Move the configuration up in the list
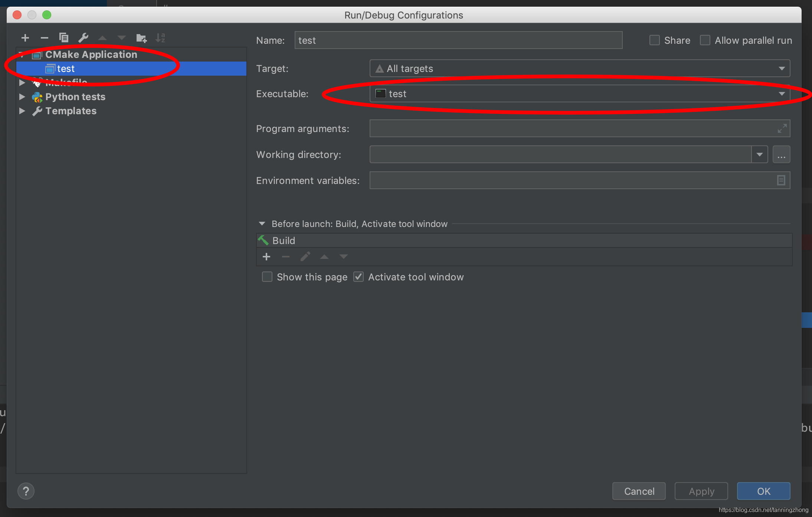 (102, 38)
